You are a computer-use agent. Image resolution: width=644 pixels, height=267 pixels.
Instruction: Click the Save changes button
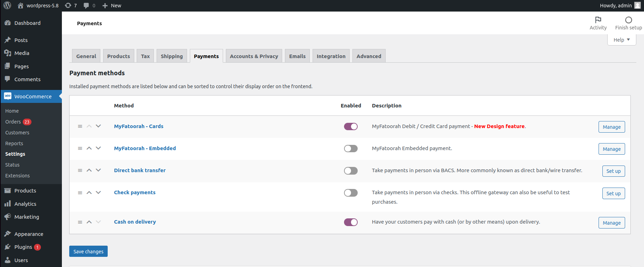88,251
